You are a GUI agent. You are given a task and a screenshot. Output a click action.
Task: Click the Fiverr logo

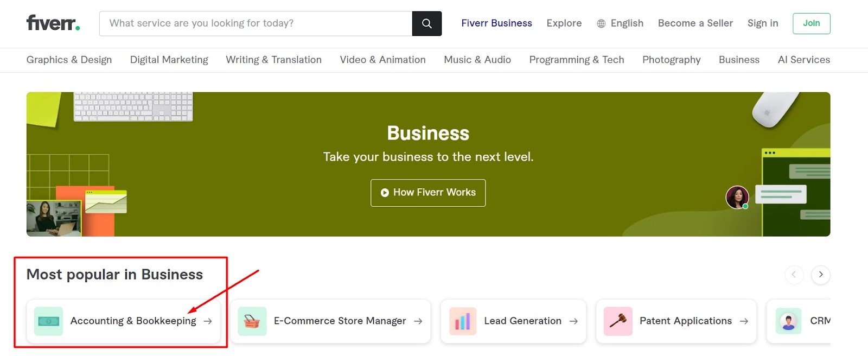tap(53, 23)
